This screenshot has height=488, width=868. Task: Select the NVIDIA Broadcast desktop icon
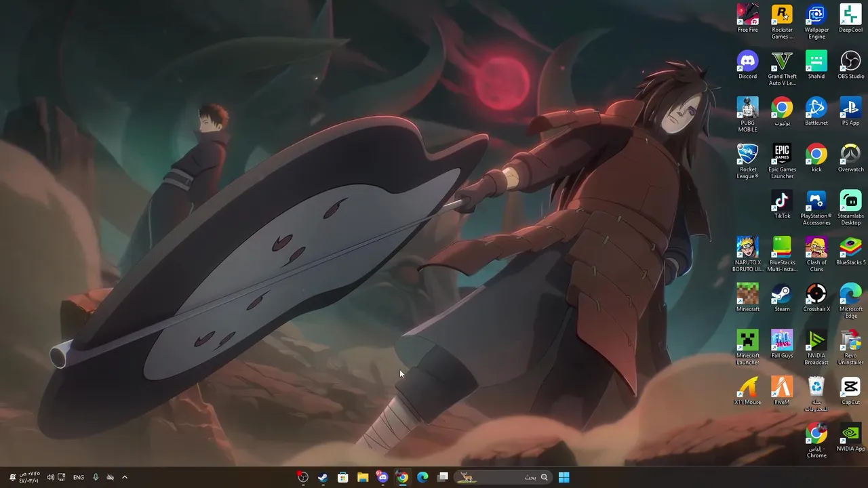click(x=816, y=348)
